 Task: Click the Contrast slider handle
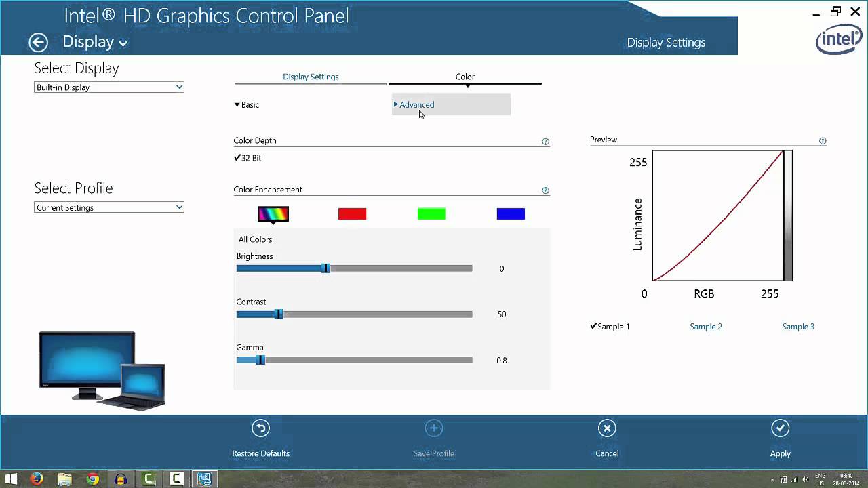tap(279, 314)
